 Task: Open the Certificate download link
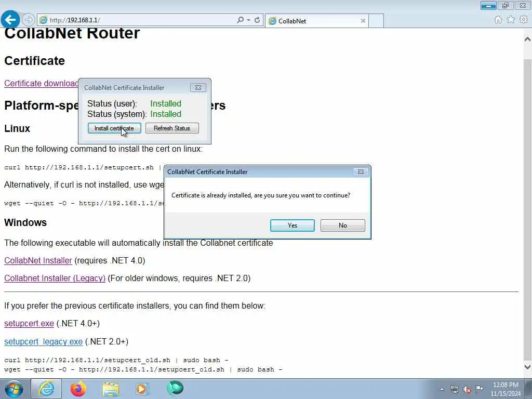(41, 84)
